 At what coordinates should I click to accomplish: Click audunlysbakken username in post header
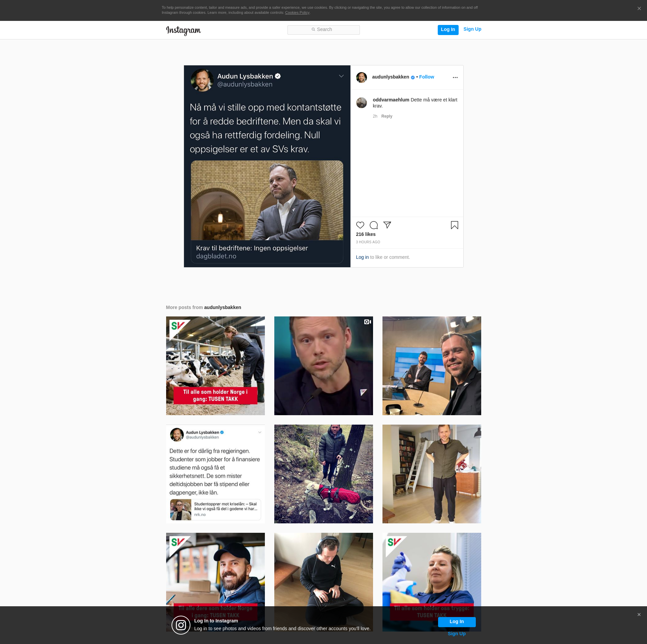click(391, 77)
